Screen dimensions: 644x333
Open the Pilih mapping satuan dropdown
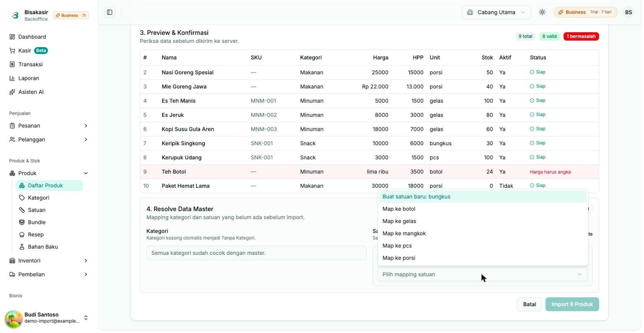(x=482, y=275)
